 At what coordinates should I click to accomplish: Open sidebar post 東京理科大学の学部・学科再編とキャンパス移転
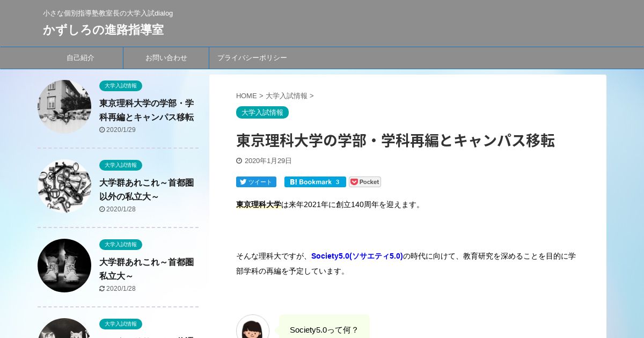[x=147, y=110]
